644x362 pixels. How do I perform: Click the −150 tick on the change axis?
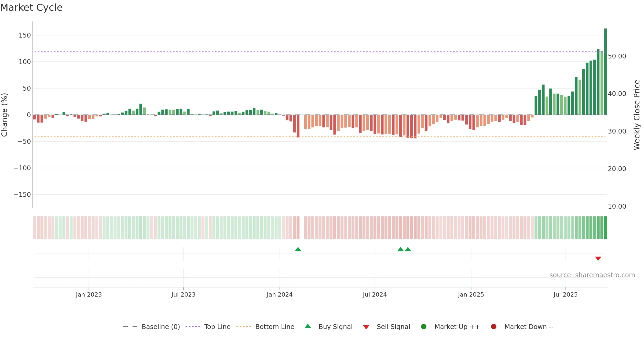[22, 195]
